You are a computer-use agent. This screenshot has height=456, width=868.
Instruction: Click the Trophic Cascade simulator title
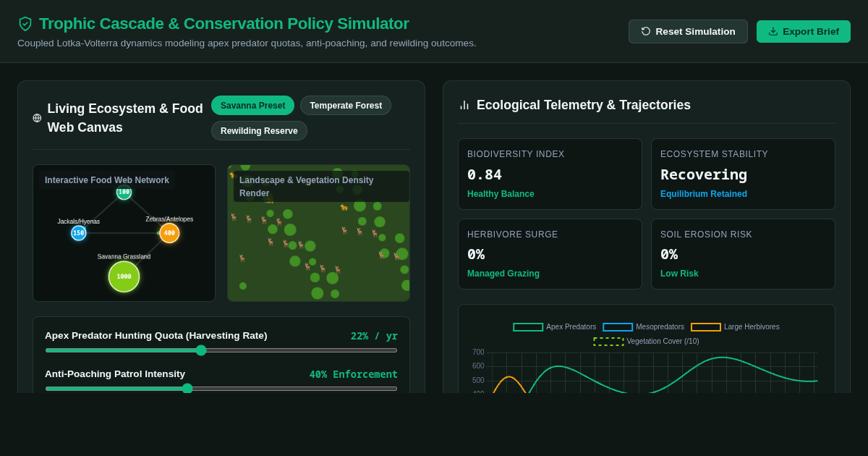[224, 24]
